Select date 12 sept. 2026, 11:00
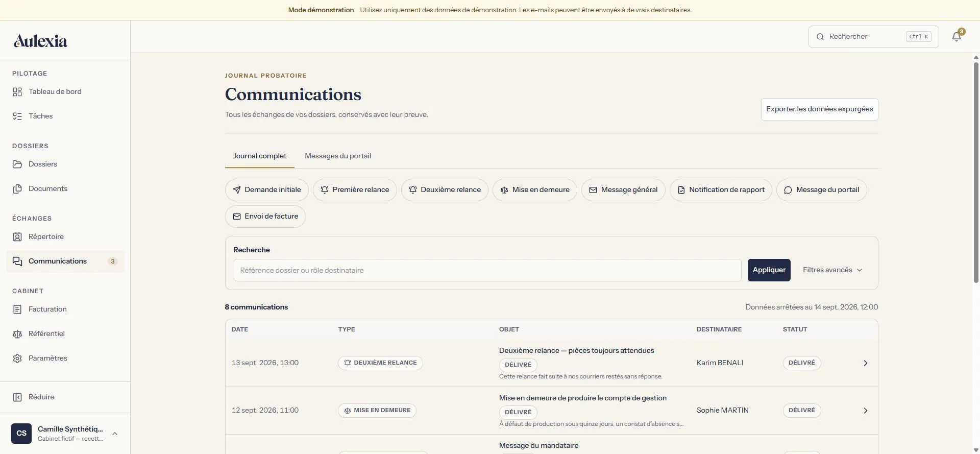 [x=265, y=411]
